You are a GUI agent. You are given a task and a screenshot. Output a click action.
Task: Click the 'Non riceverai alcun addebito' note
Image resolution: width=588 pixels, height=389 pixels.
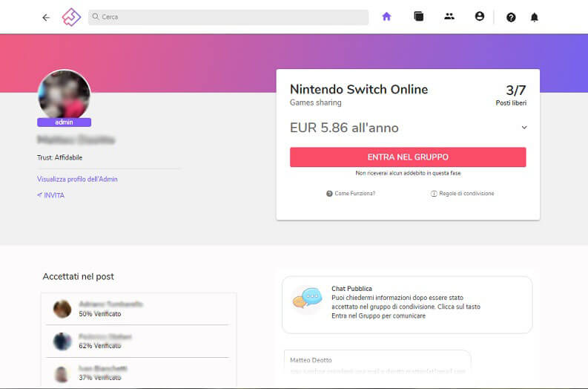click(x=408, y=173)
